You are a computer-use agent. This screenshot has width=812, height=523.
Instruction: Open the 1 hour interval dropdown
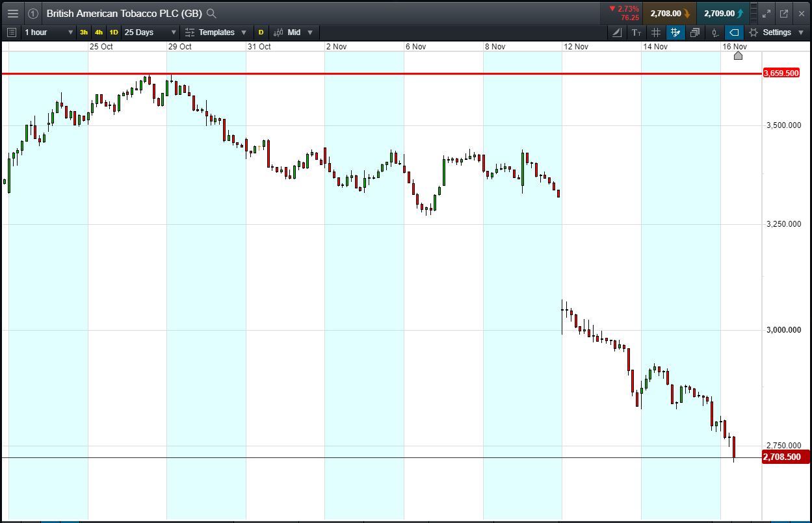(49, 32)
